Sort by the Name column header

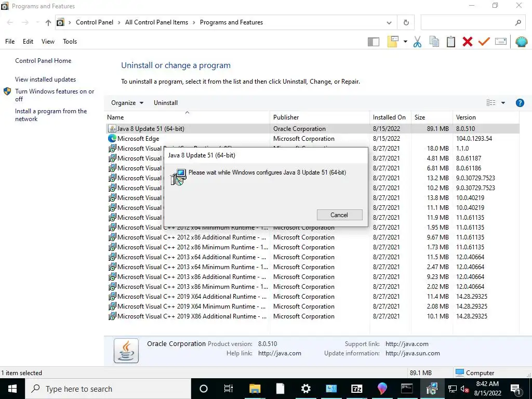click(x=187, y=117)
